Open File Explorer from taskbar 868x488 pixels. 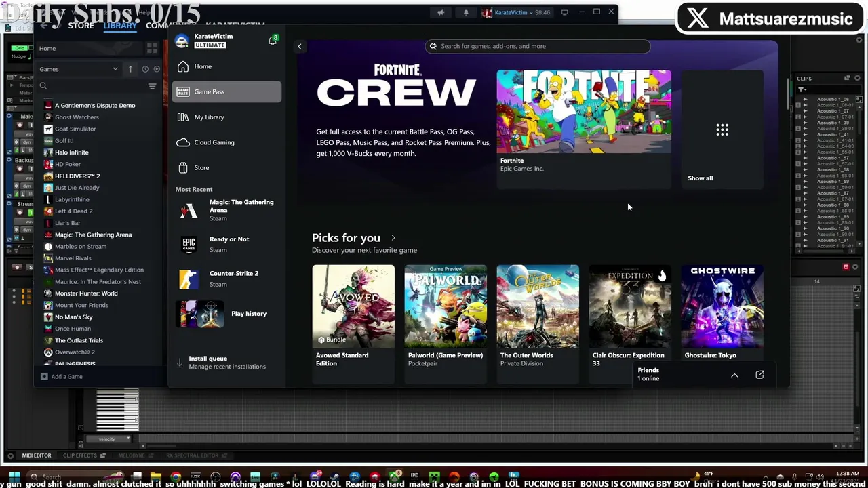156,476
